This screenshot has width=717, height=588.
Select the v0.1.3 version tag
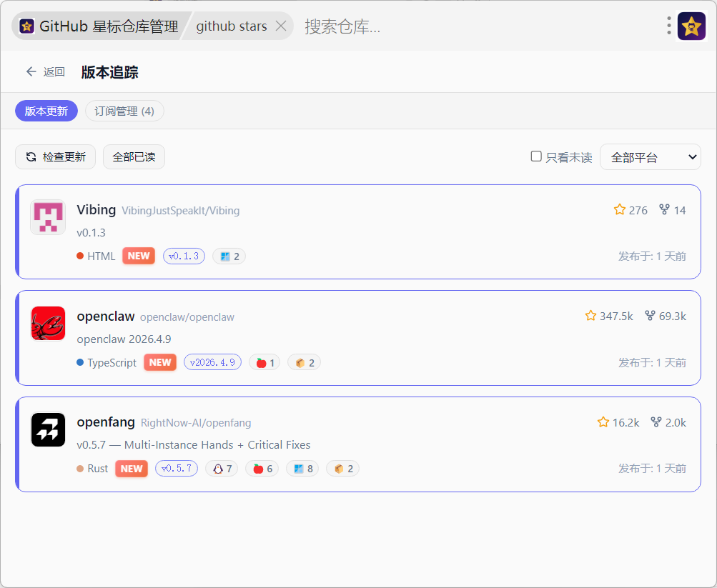coord(184,256)
